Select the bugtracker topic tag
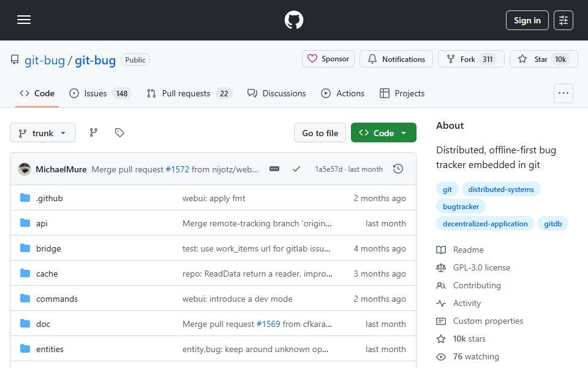The image size is (588, 368). pos(461,207)
